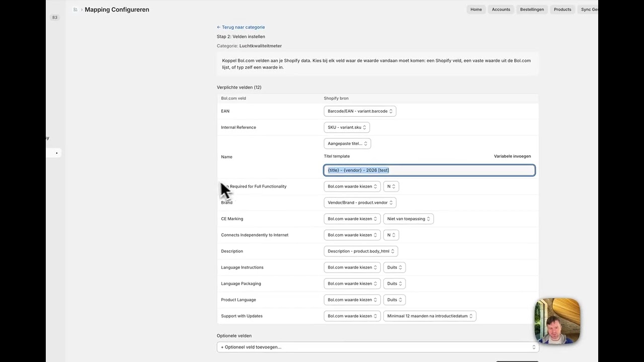The height and width of the screenshot is (362, 644).
Task: Open Duits dropdown for Language Instructions
Action: click(394, 267)
